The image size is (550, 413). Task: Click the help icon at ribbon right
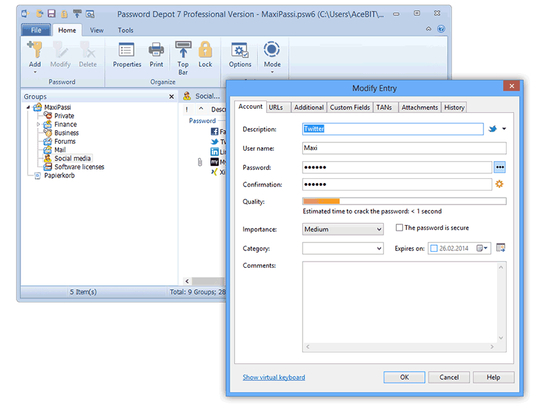441,29
